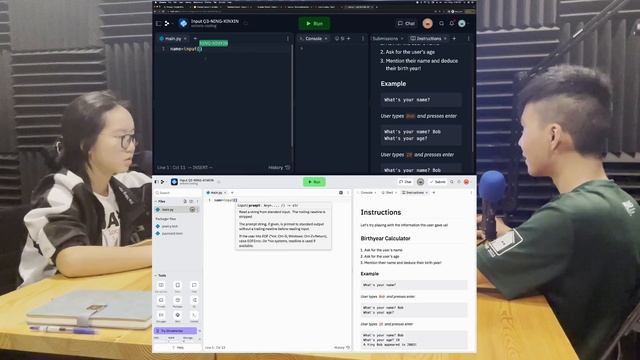Click the new file icon in Files header
The image size is (640, 360).
185,201
